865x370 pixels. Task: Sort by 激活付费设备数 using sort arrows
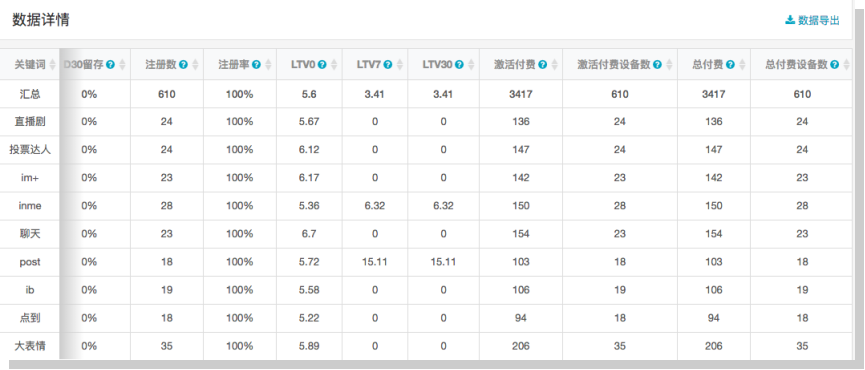[669, 65]
